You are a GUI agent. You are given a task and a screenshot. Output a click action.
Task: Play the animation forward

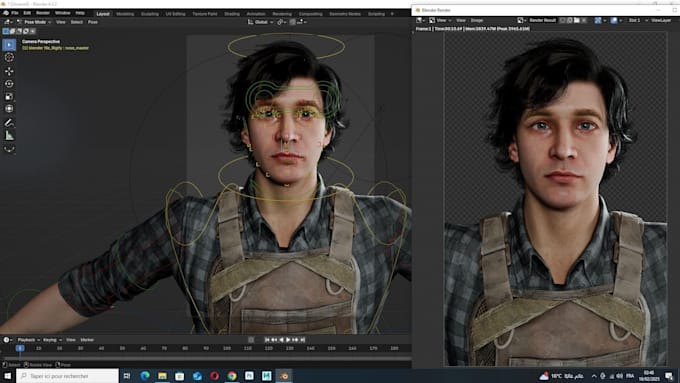288,340
